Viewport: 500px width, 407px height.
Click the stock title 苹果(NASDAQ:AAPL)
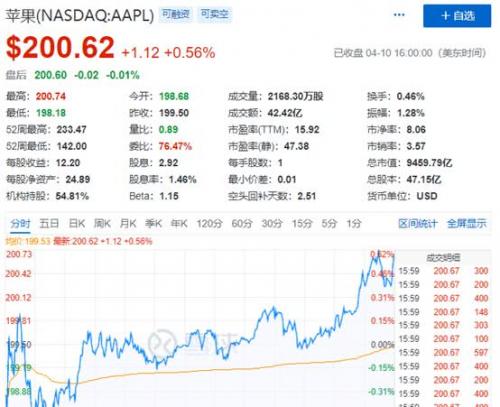point(80,15)
